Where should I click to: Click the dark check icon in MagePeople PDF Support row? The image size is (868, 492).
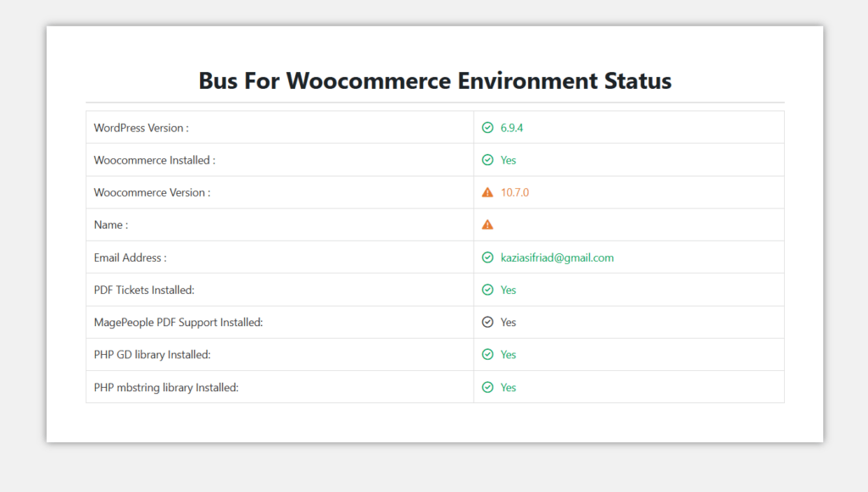click(487, 323)
